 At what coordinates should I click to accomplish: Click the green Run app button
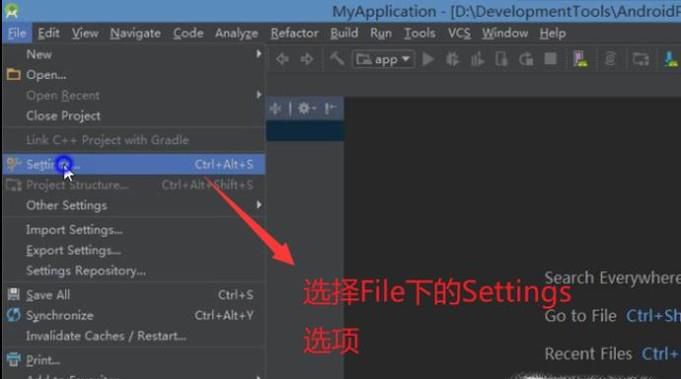coord(428,59)
